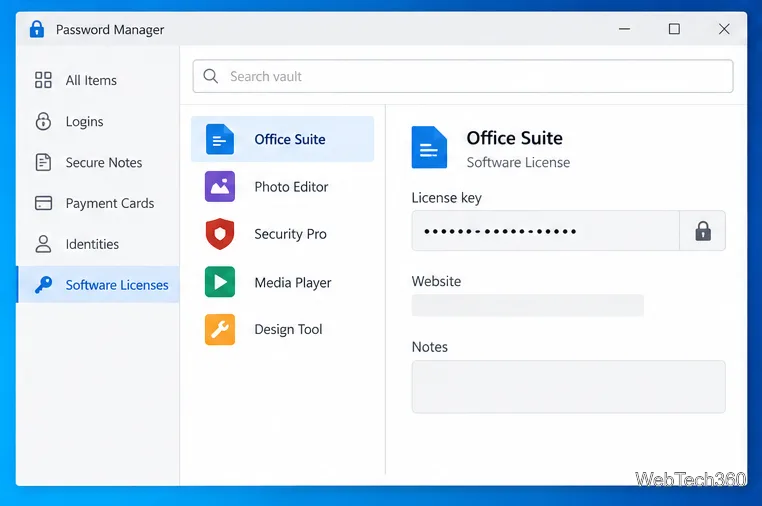Viewport: 762px width, 506px height.
Task: Open the All Items category
Action: click(98, 80)
